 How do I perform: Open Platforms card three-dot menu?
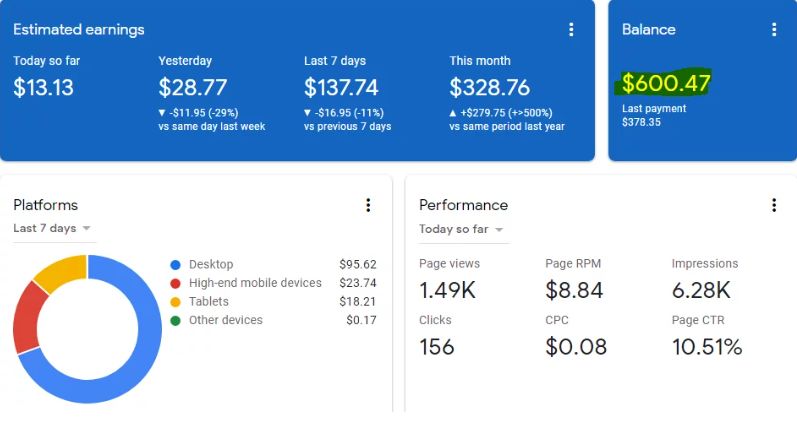(368, 205)
